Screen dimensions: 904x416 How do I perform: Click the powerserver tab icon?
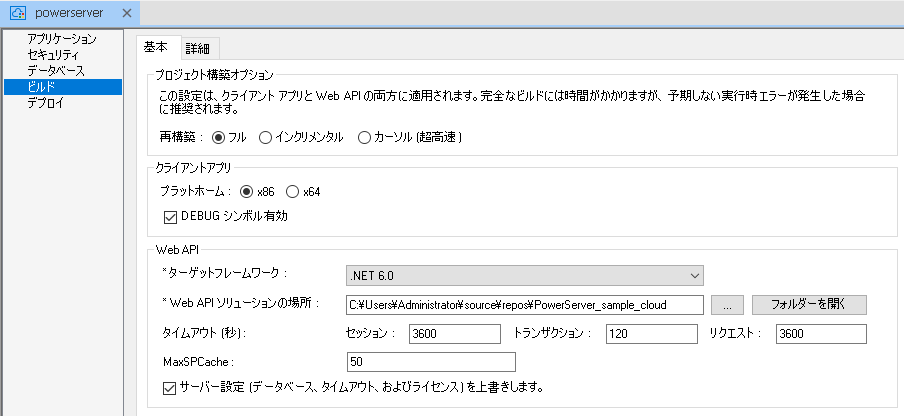(x=17, y=14)
